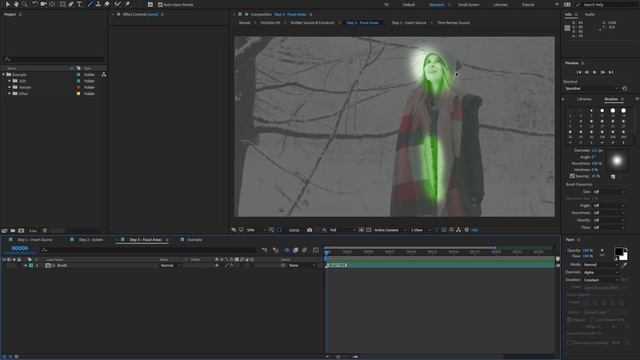640x360 pixels.
Task: Toggle Auto-Open Panels checkbox
Action: 160,4
